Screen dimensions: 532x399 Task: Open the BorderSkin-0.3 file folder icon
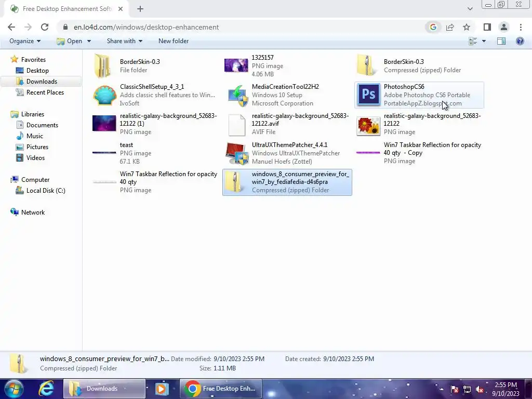tap(102, 66)
